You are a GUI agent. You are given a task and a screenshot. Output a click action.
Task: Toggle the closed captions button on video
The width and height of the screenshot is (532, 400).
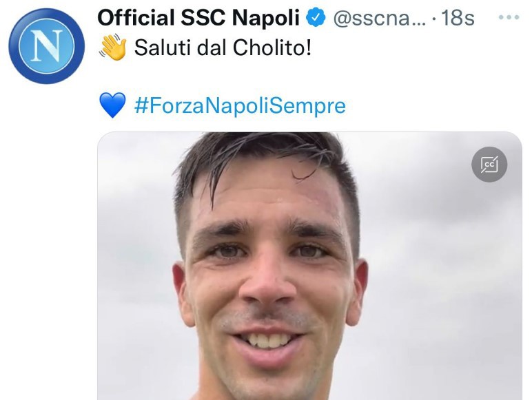pos(489,165)
